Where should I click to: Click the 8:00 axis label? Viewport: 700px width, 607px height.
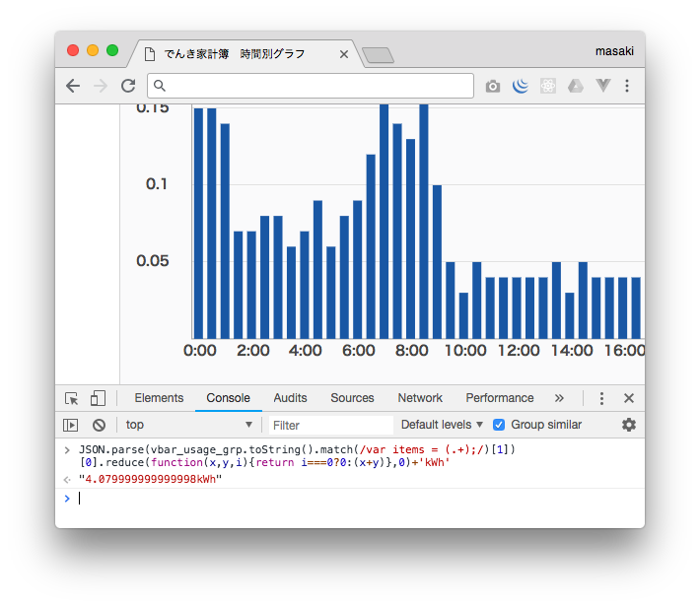(411, 351)
